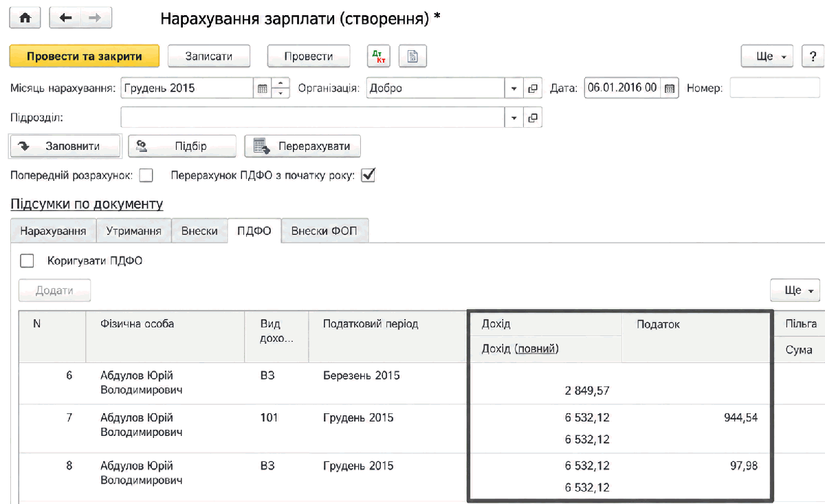Open the top Ще menu
The image size is (825, 504).
[x=768, y=56]
